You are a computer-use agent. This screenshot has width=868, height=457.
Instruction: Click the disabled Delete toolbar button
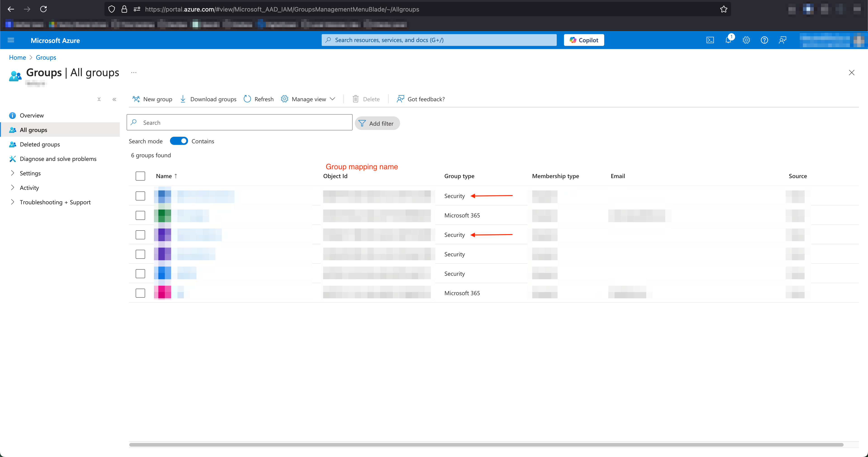coord(366,99)
